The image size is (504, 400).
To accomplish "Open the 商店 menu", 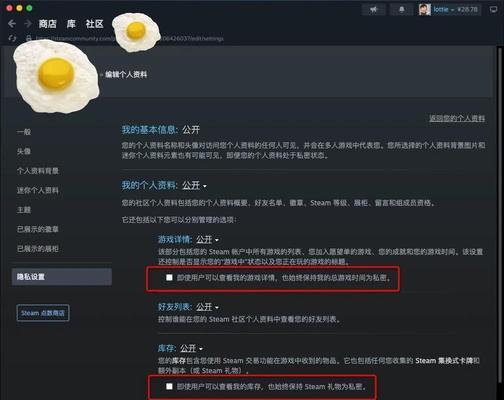I will tap(48, 24).
